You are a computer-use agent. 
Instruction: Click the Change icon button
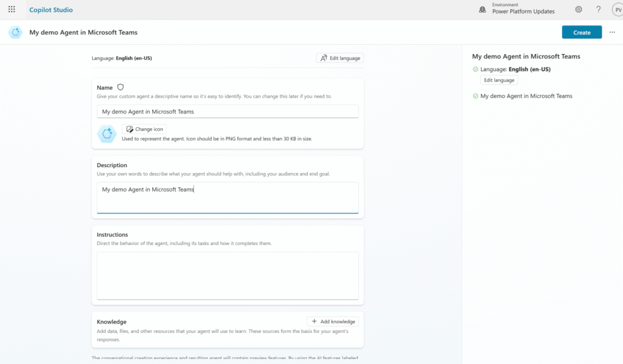(144, 129)
